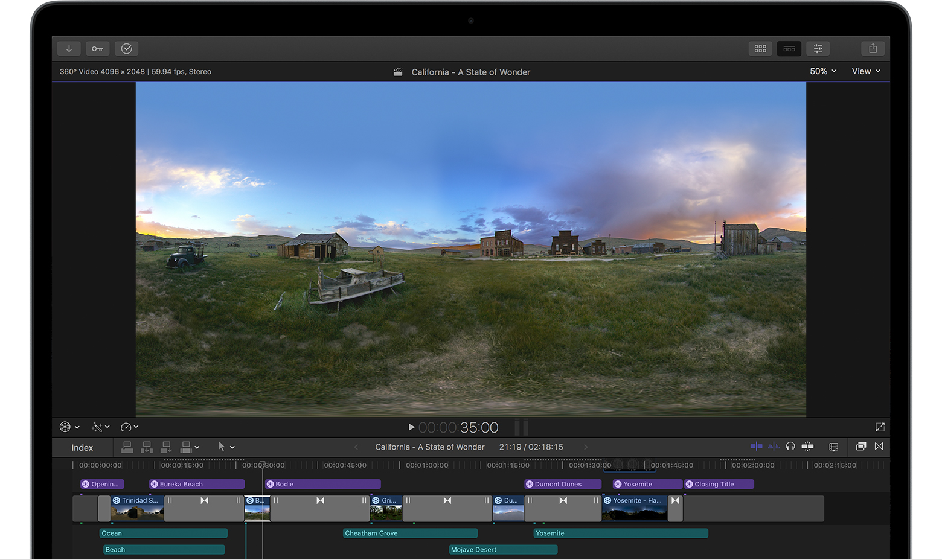Click the Index button

(82, 448)
